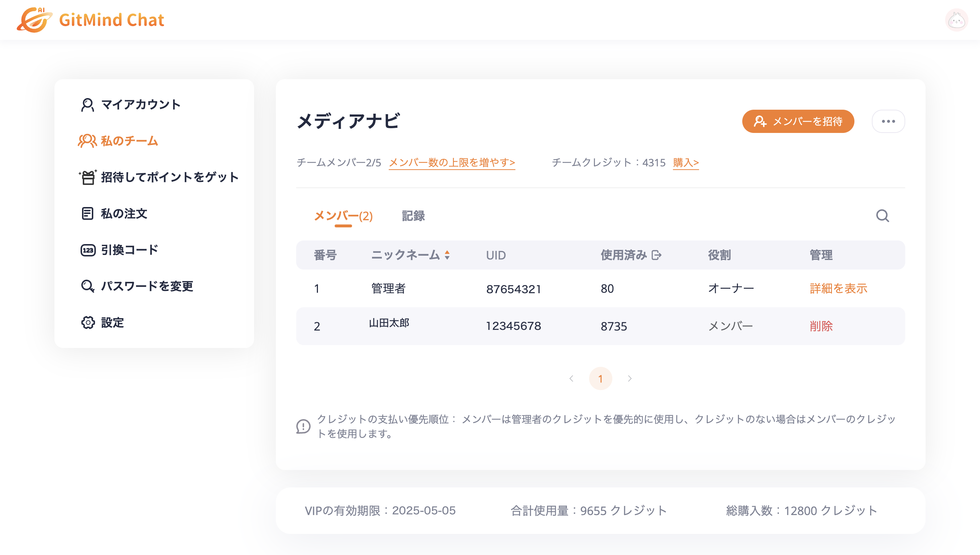Toggle sorting on the ニックネーム column
Image resolution: width=980 pixels, height=555 pixels.
[x=447, y=255]
